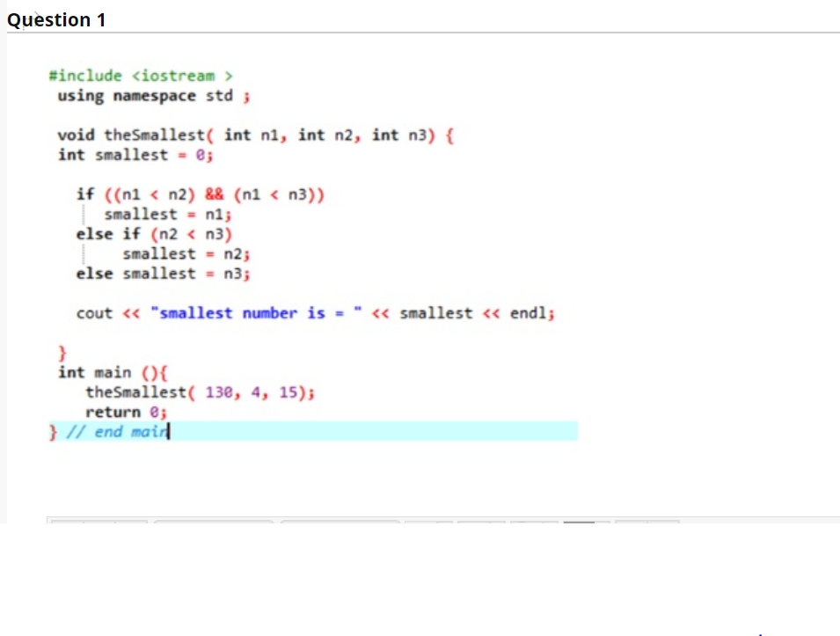Click the int smallest = 0 declaration
840x636 pixels.
click(x=135, y=154)
